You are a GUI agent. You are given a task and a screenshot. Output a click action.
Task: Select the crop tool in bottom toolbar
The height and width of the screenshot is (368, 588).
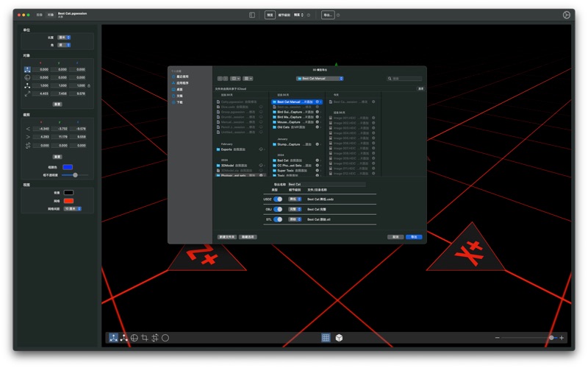144,338
